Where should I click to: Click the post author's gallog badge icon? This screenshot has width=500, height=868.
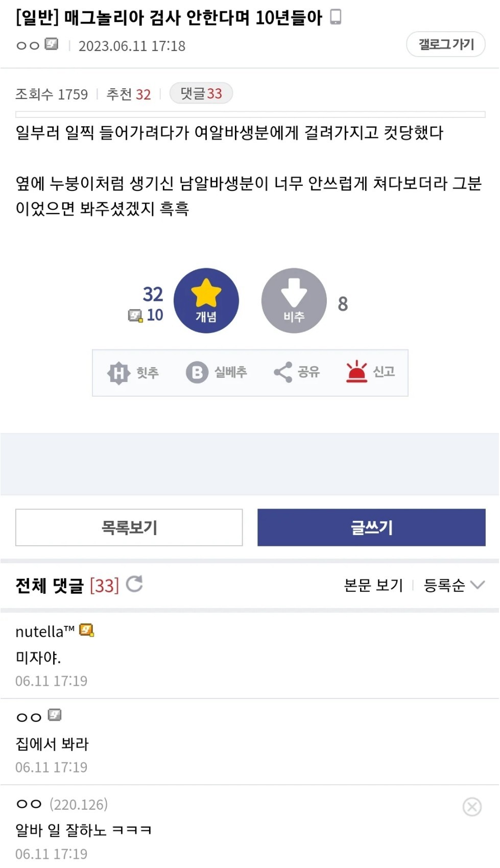pos(52,44)
